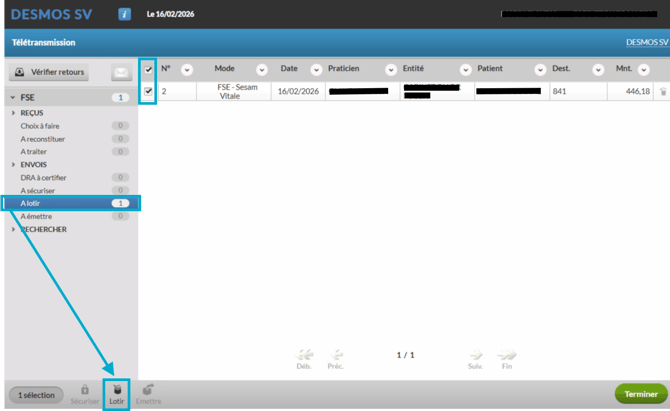Click the Vérifier retours button
The height and width of the screenshot is (411, 670).
pos(50,72)
